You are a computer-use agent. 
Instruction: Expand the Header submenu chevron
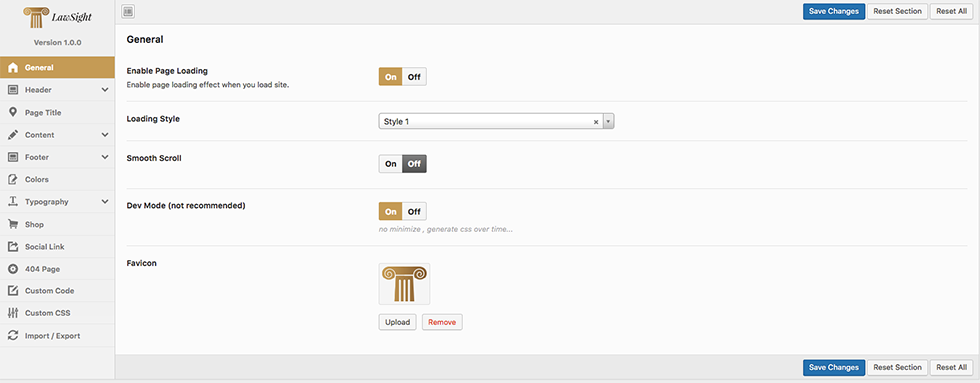pyautogui.click(x=104, y=90)
